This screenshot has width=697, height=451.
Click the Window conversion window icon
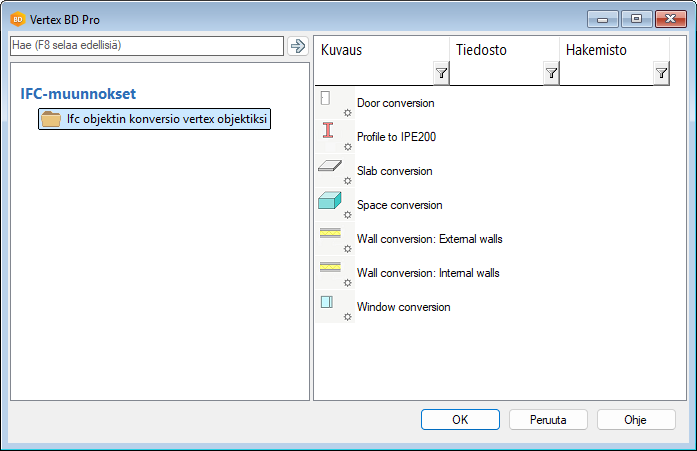327,302
